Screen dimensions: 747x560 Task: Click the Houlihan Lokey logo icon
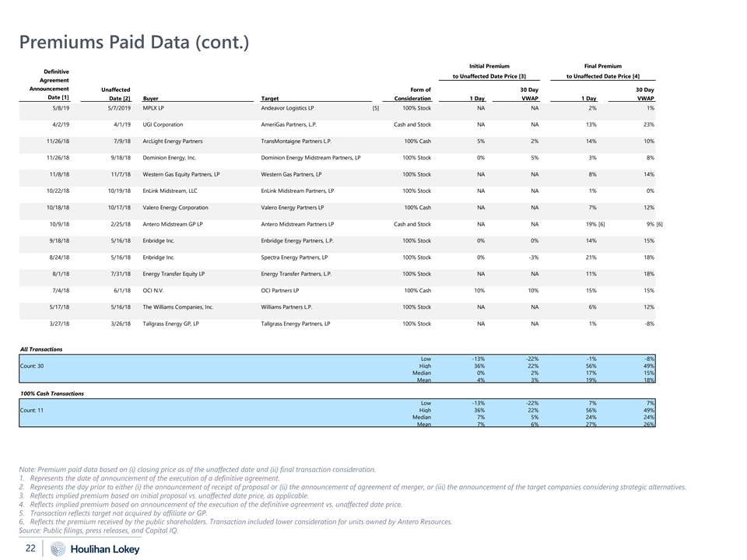point(58,549)
